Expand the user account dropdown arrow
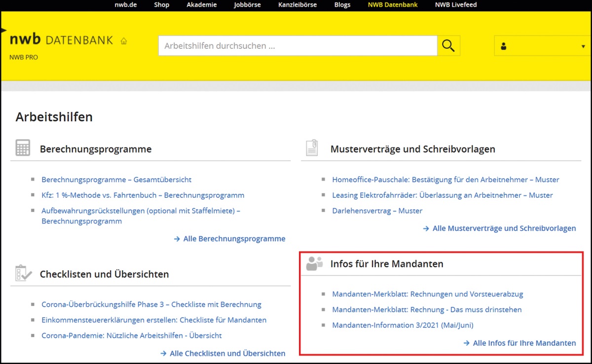Viewport: 592px width, 364px height. pyautogui.click(x=583, y=47)
